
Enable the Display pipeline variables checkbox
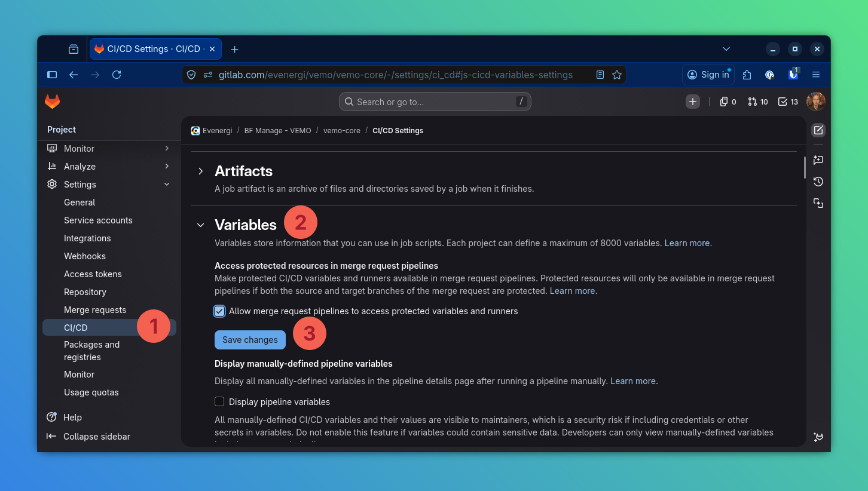point(219,401)
